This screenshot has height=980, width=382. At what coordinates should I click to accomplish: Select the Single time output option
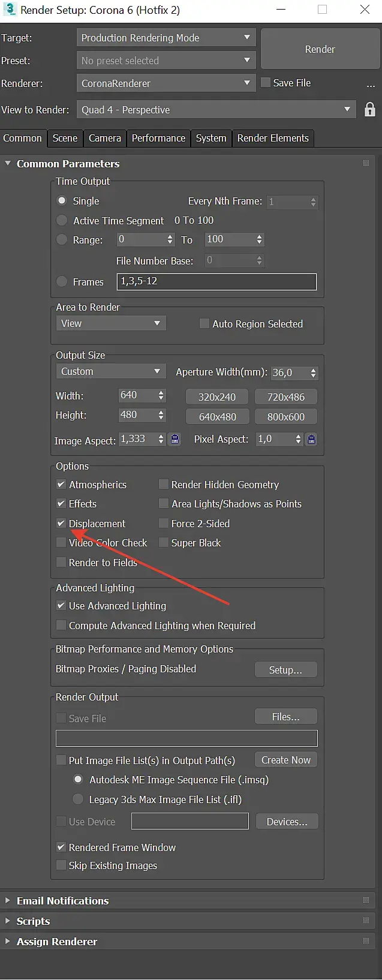(62, 201)
